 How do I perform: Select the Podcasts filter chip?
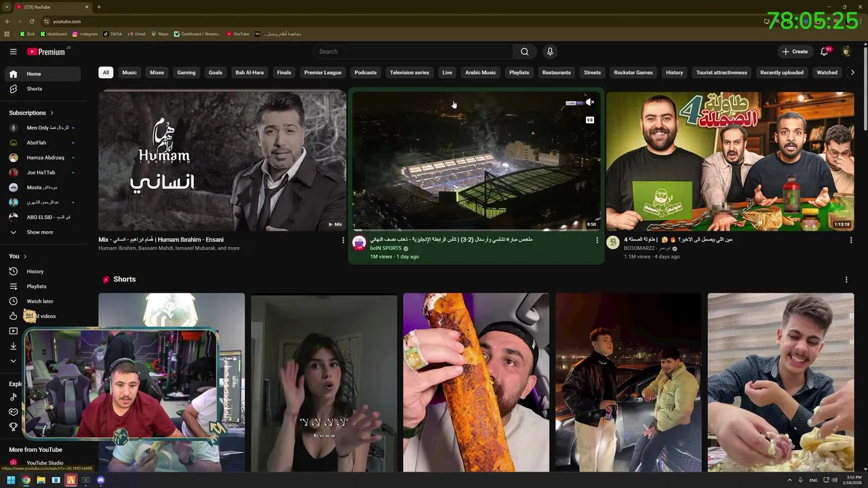pyautogui.click(x=366, y=73)
